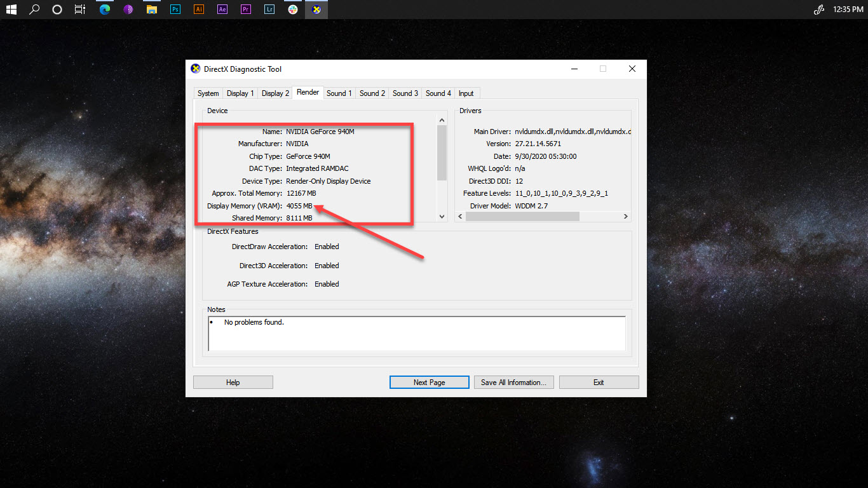
Task: Open Adobe Photoshop from the taskbar
Action: click(175, 9)
